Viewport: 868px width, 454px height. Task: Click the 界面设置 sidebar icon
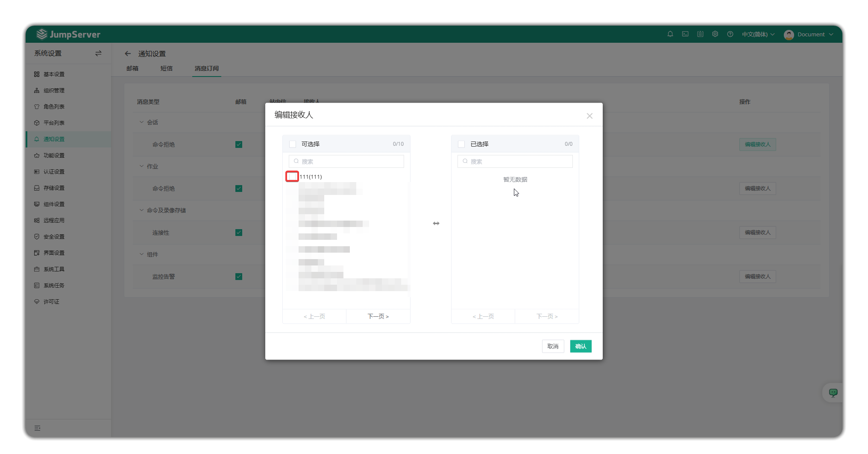37,253
